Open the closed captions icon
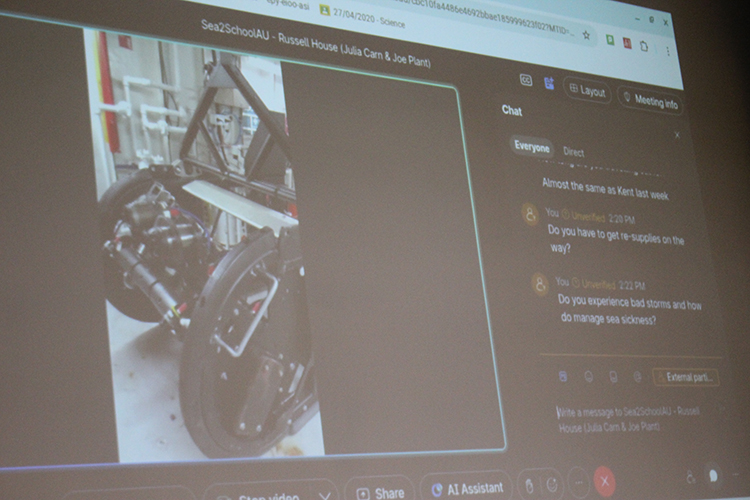The image size is (750, 500). [526, 80]
